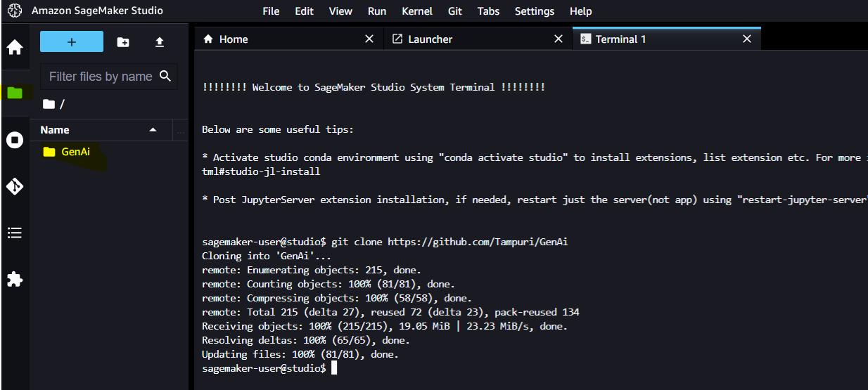Open the Tabs menu
This screenshot has width=868, height=390.
pos(489,11)
